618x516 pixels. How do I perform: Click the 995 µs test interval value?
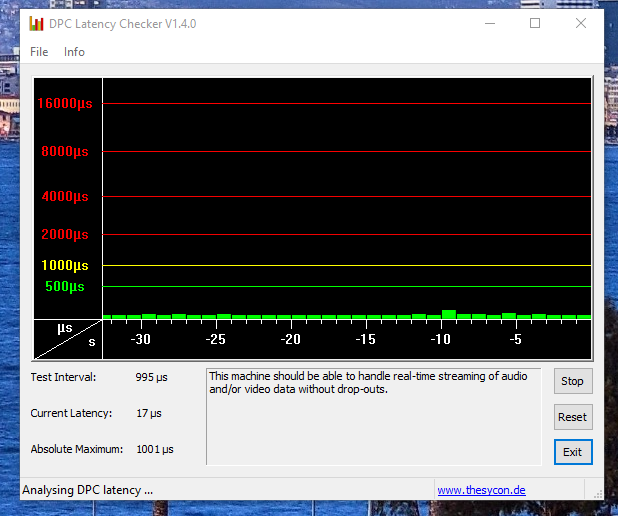(x=151, y=377)
